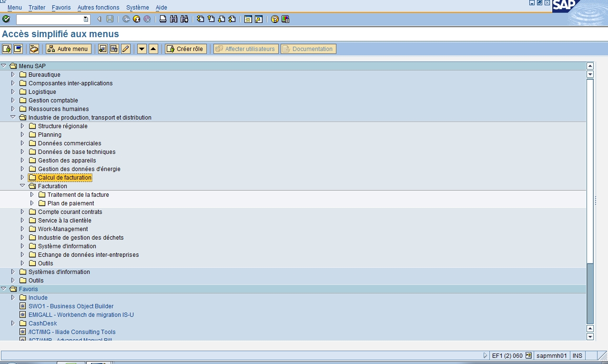Click the green Enter checkmark icon
The height and width of the screenshot is (364, 608).
(x=6, y=19)
